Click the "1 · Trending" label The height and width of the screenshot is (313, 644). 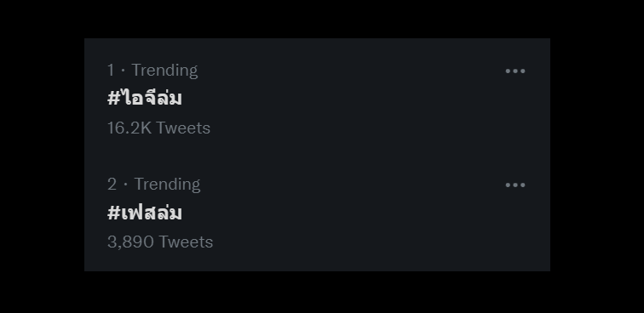pyautogui.click(x=152, y=71)
